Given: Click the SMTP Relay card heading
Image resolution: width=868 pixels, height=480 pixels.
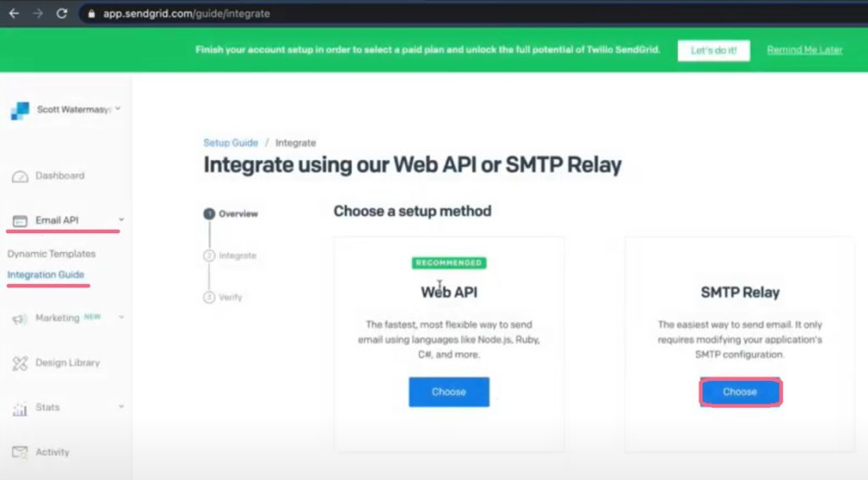Looking at the screenshot, I should click(740, 292).
